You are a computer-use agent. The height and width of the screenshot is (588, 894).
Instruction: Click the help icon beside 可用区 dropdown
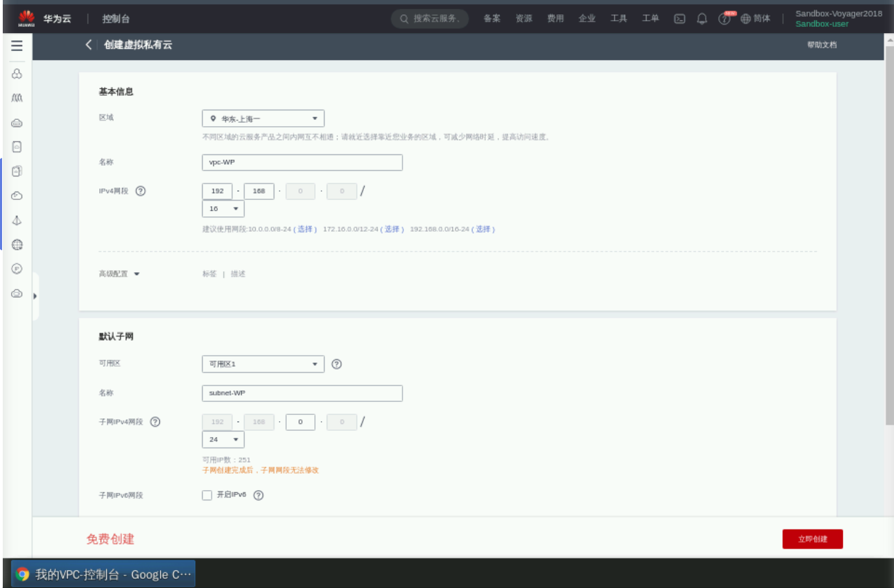coord(336,364)
